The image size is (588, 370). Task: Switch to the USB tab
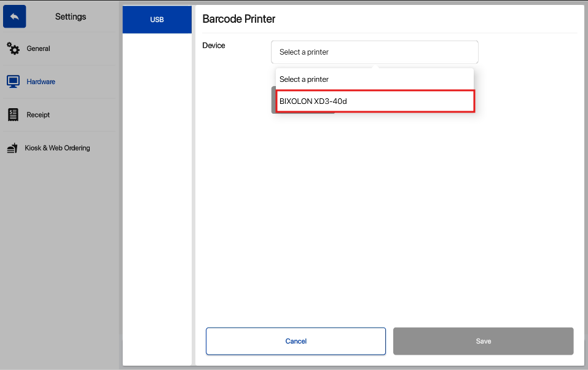[x=157, y=20]
